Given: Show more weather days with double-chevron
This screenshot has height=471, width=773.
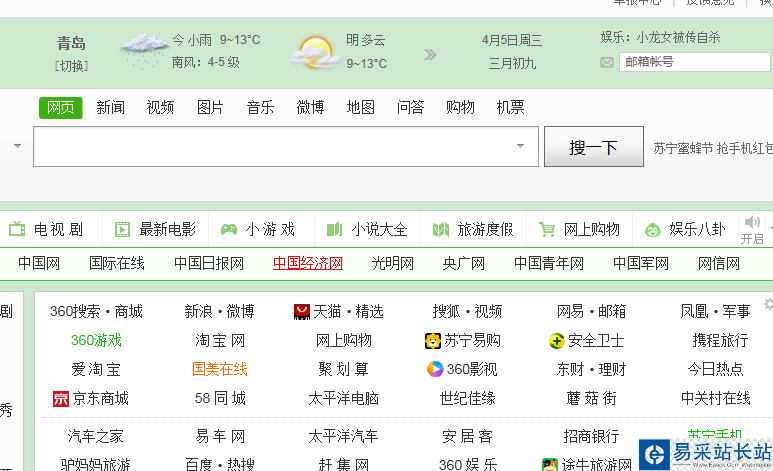Looking at the screenshot, I should pyautogui.click(x=430, y=54).
